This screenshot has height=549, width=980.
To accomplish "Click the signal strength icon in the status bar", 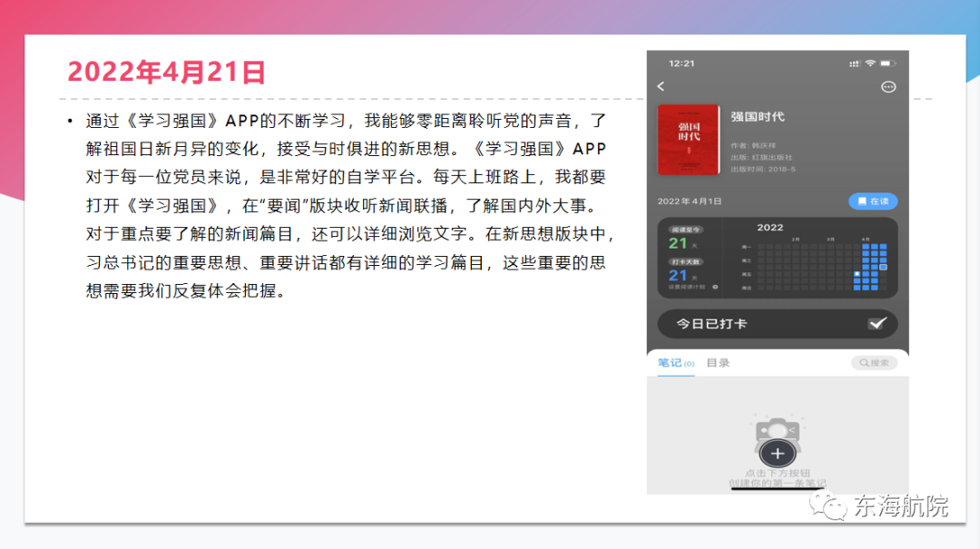I will (x=855, y=64).
